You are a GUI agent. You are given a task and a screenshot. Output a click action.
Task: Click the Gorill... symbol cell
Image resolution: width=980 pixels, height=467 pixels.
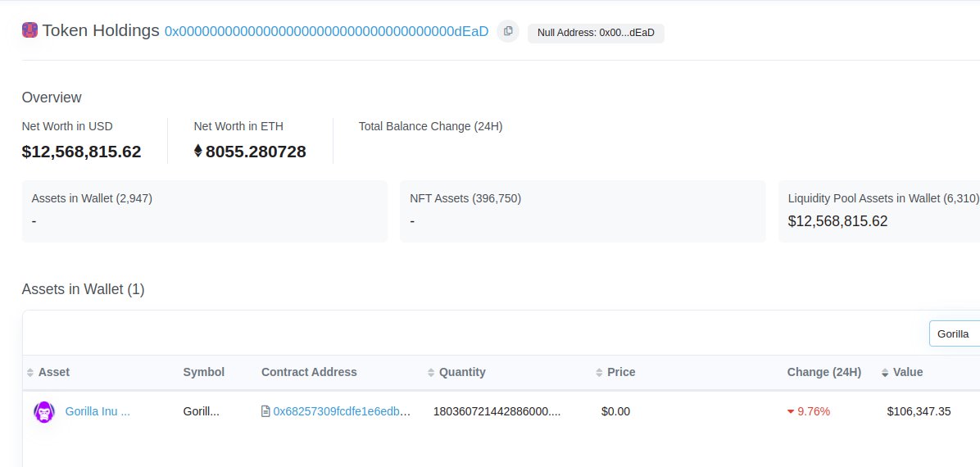click(x=202, y=411)
